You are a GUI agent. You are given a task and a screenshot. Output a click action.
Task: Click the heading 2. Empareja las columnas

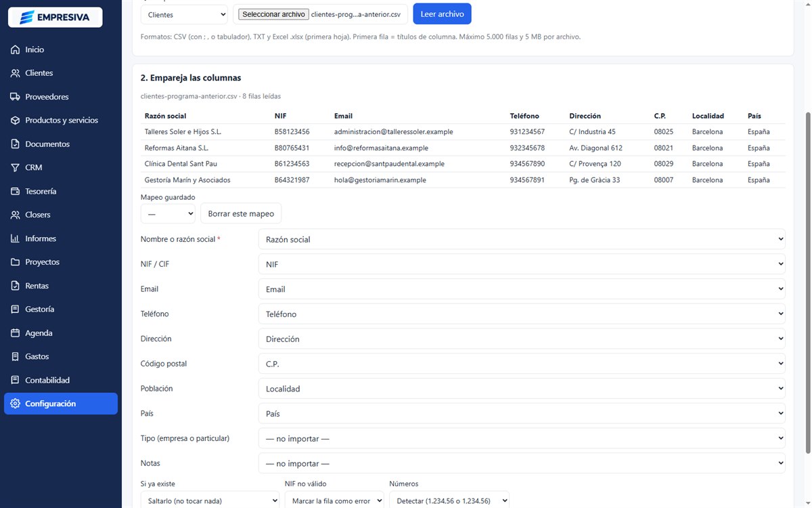[191, 78]
